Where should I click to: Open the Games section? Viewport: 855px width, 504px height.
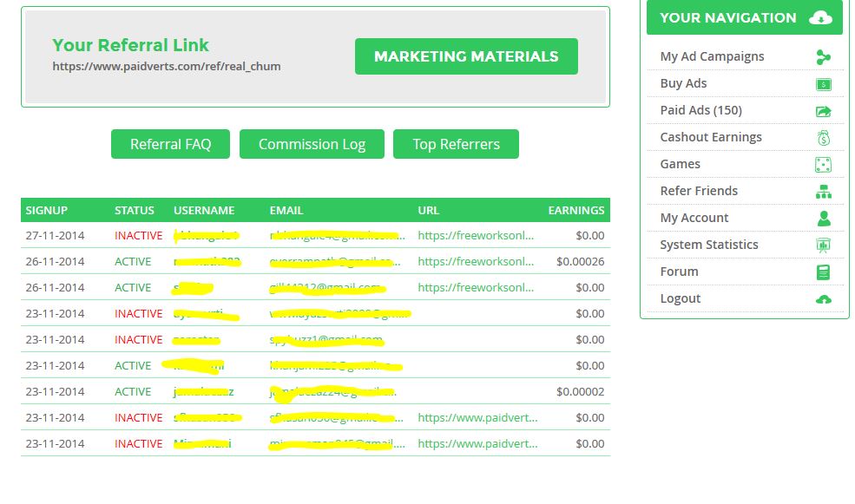(680, 164)
